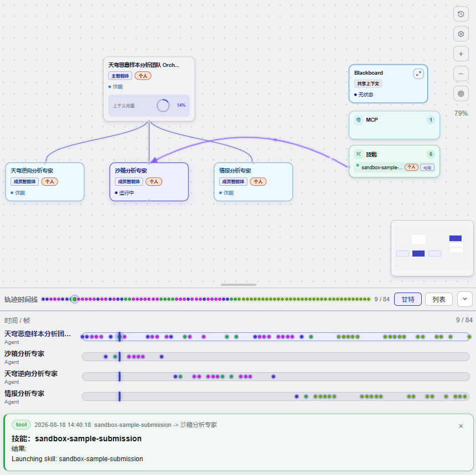476x475 pixels.
Task: Click the minimap overview panel
Action: [432, 248]
